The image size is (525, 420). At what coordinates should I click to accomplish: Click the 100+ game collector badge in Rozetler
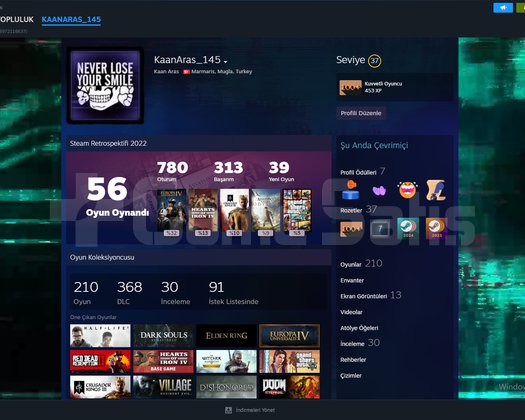(x=351, y=229)
